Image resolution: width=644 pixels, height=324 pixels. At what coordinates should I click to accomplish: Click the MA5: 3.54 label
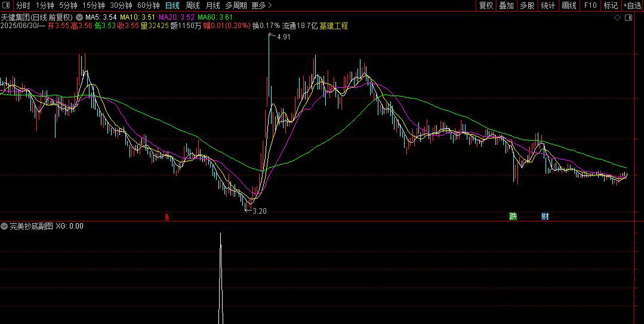[x=101, y=18]
